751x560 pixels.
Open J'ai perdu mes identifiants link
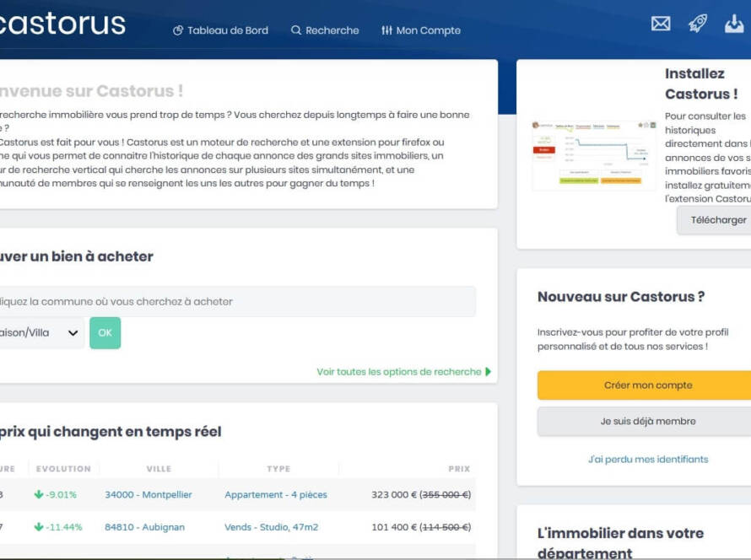(x=647, y=460)
